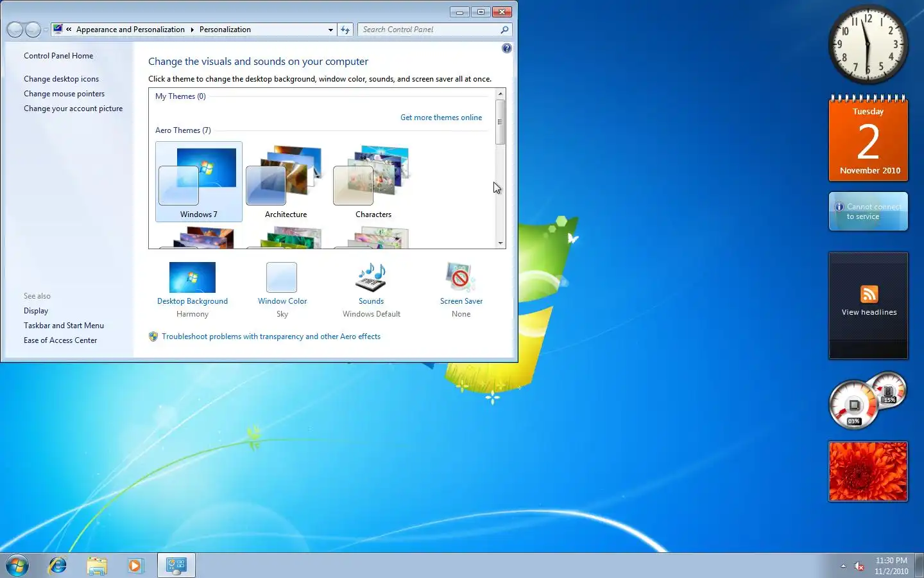Click Appearance and Personalization breadcrumb

coord(130,30)
